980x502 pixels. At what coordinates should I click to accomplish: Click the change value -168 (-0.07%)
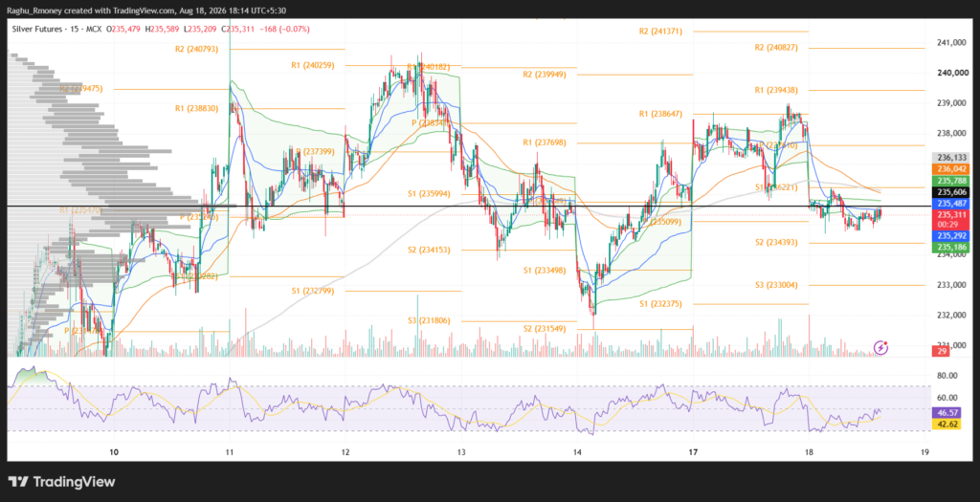[x=285, y=29]
